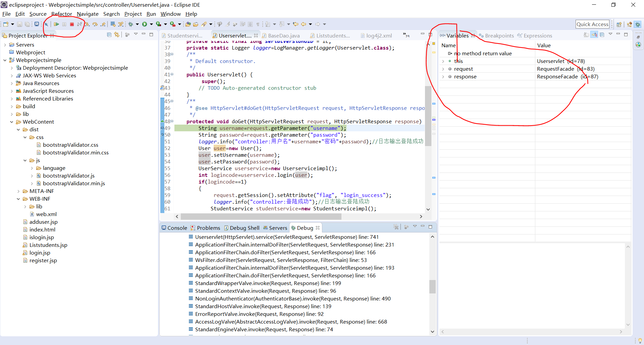Switch to the Breakpoints tab
Image resolution: width=644 pixels, height=345 pixels.
496,36
